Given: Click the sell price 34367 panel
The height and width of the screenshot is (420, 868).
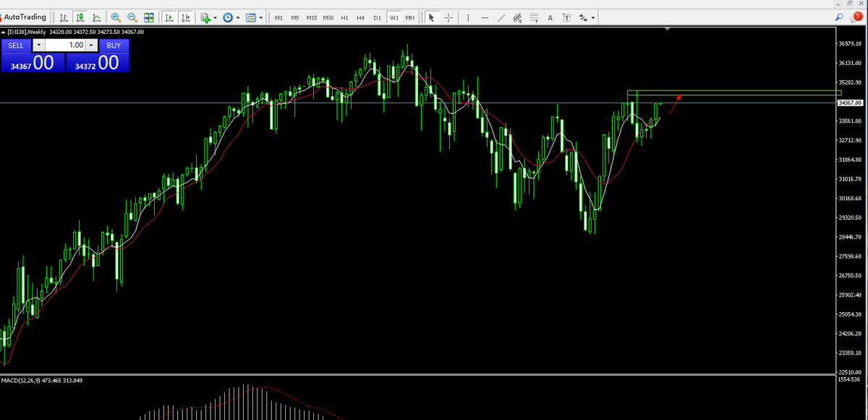Looking at the screenshot, I should point(33,62).
